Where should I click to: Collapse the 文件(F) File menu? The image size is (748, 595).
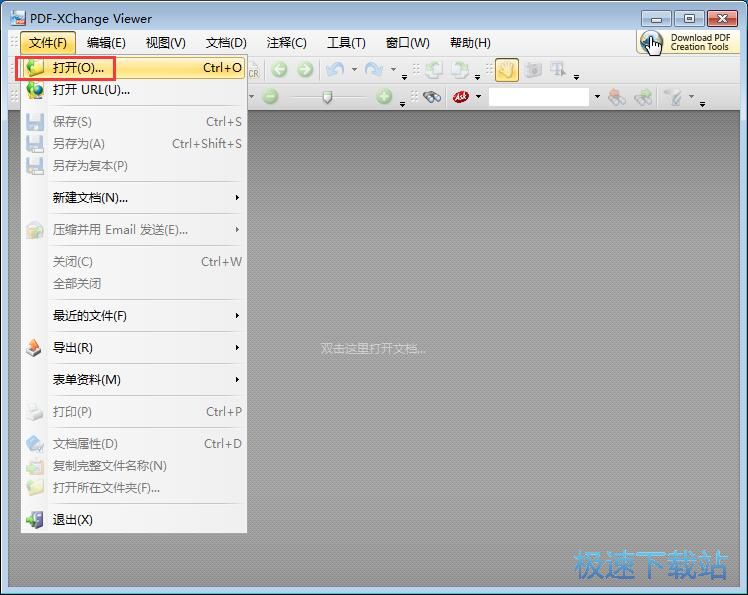coord(48,43)
